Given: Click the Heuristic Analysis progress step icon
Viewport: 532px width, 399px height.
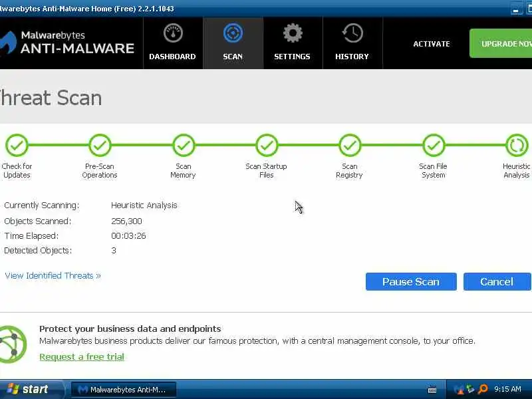Looking at the screenshot, I should [517, 146].
